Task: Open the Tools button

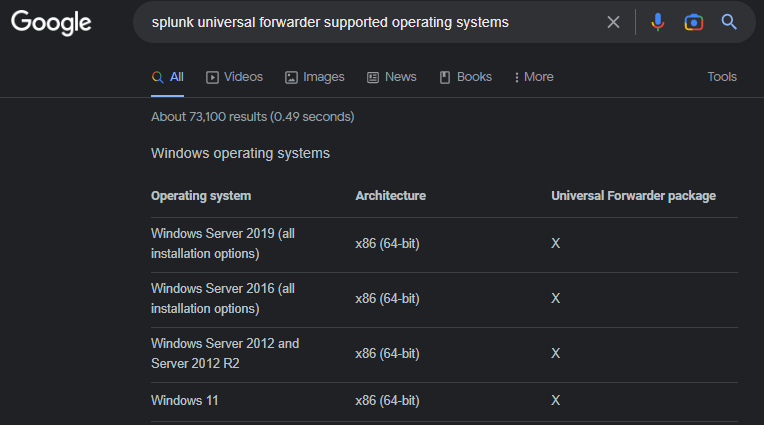Action: tap(722, 77)
